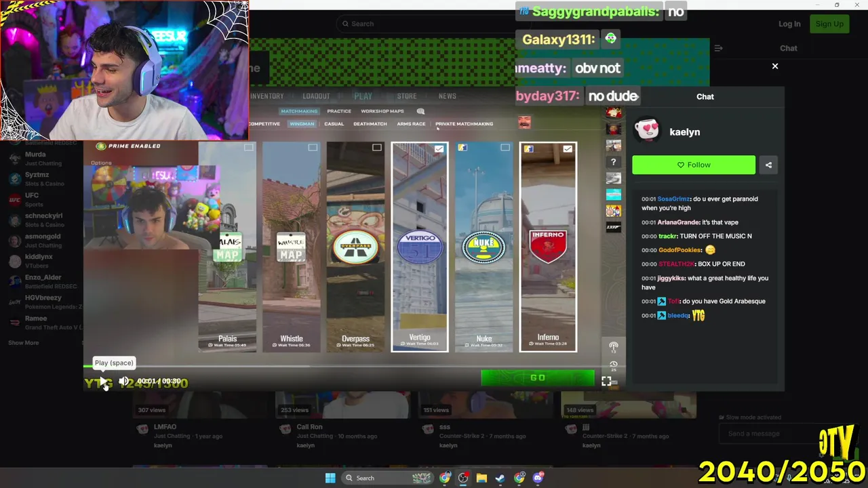Open the UFC channel in the sidebar

pyautogui.click(x=44, y=199)
